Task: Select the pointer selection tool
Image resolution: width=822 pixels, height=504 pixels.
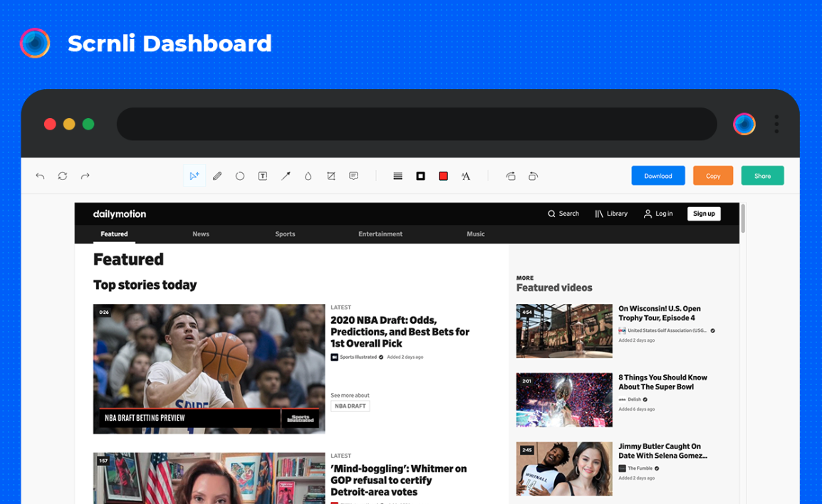Action: click(x=194, y=176)
